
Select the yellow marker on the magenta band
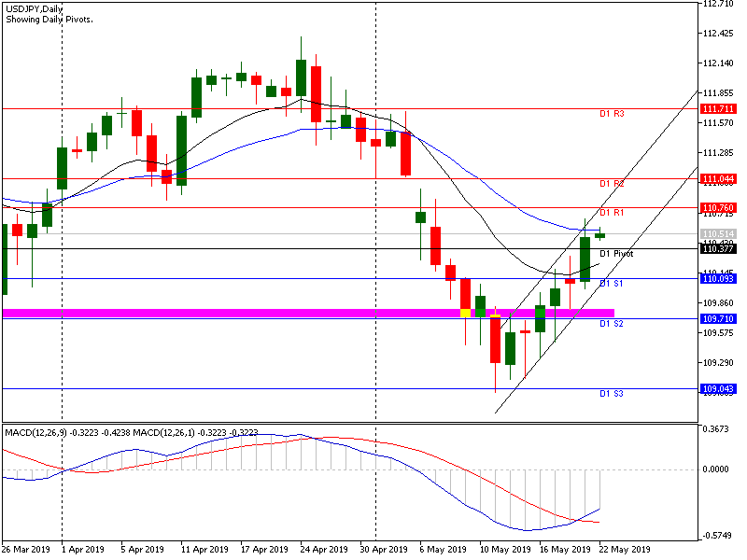466,313
